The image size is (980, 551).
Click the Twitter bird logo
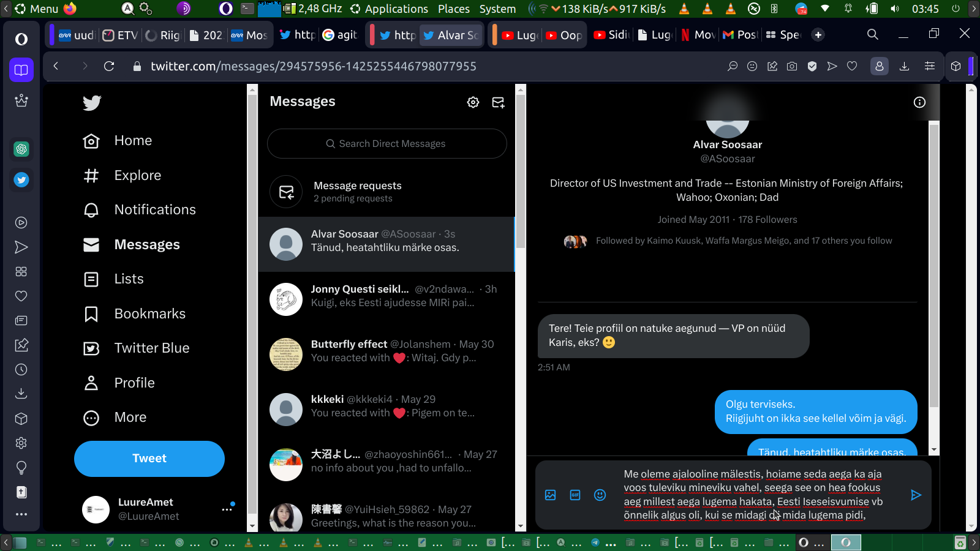click(x=92, y=103)
